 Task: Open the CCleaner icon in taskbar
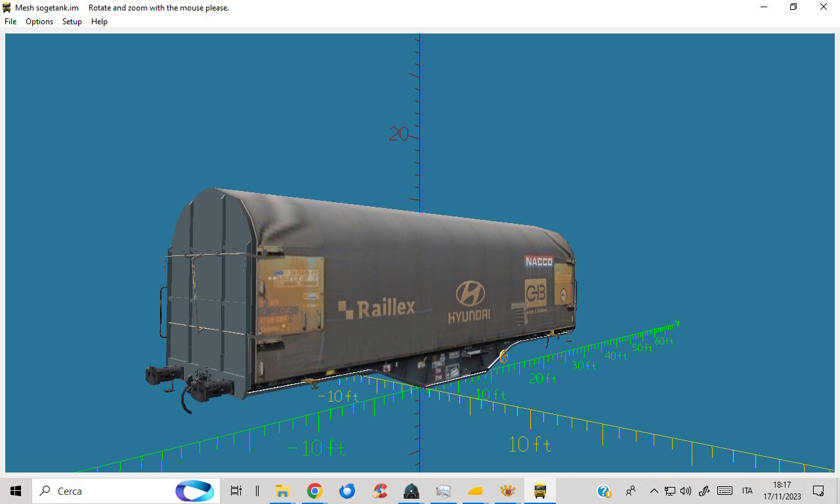pyautogui.click(x=379, y=491)
